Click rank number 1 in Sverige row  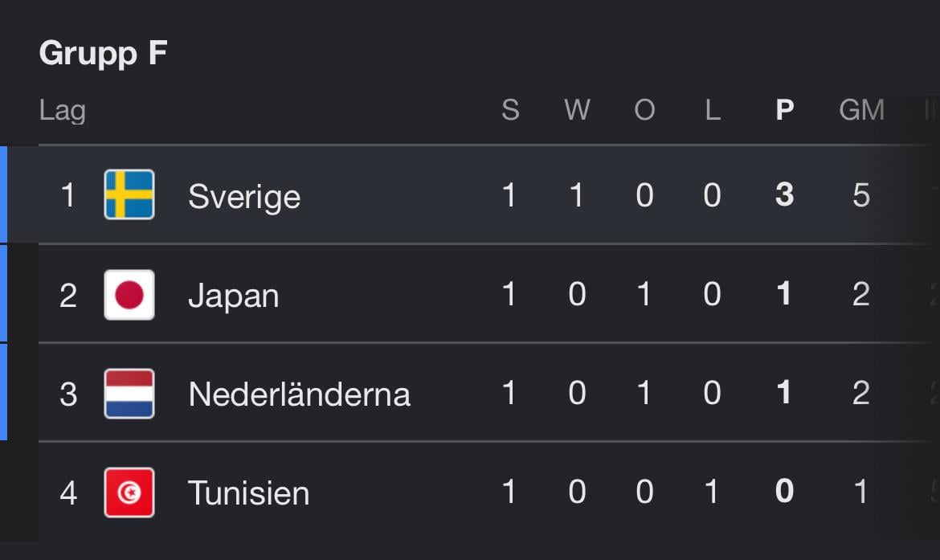67,195
